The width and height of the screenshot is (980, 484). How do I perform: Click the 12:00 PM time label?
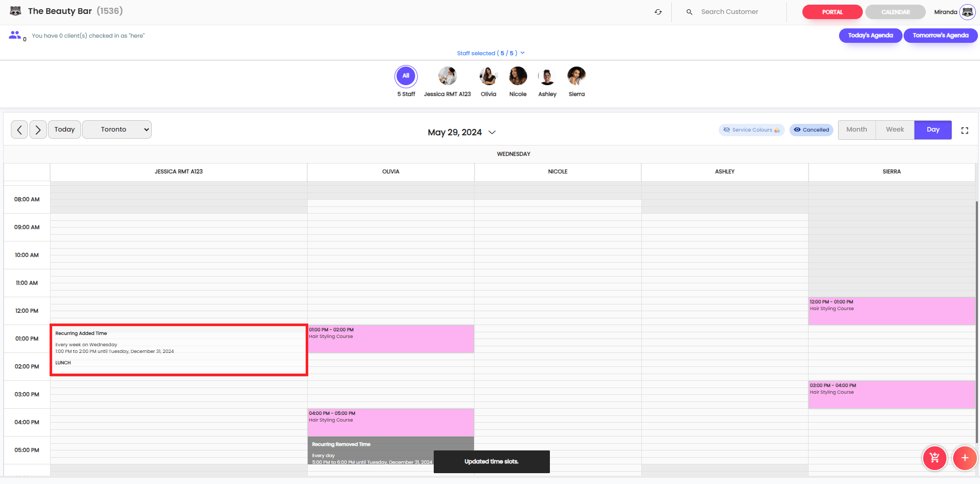(x=27, y=311)
